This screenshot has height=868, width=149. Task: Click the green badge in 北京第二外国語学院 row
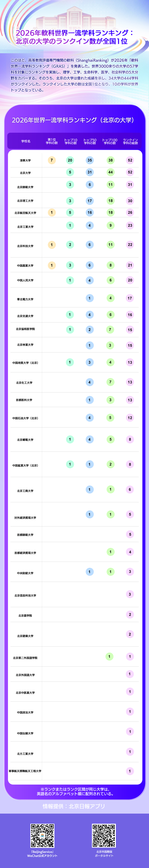109,656
